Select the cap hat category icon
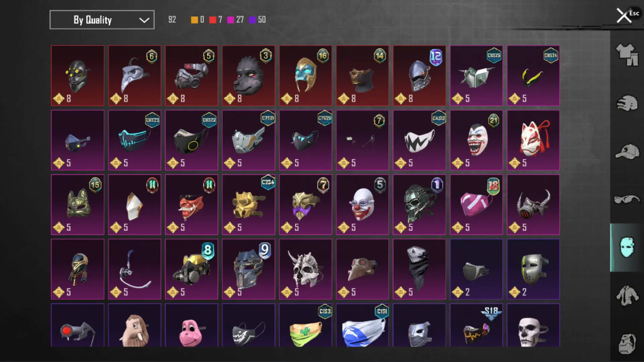Image resolution: width=644 pixels, height=362 pixels. point(627,152)
